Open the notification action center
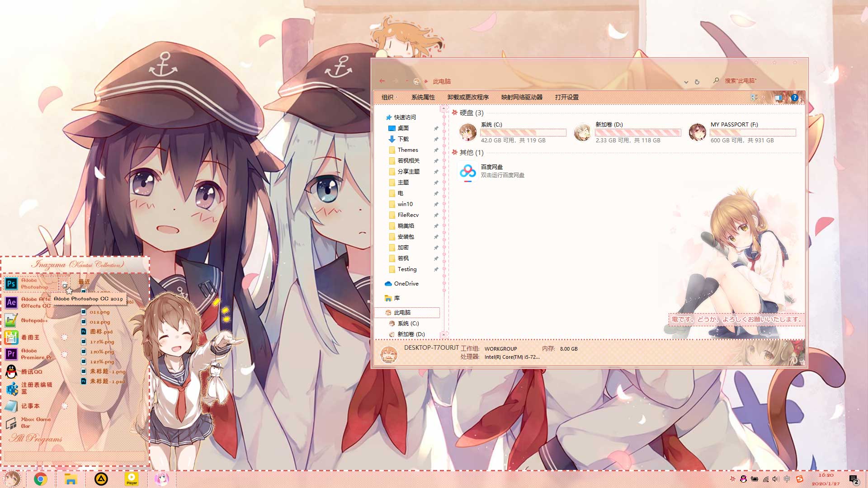This screenshot has width=868, height=488. click(x=854, y=479)
